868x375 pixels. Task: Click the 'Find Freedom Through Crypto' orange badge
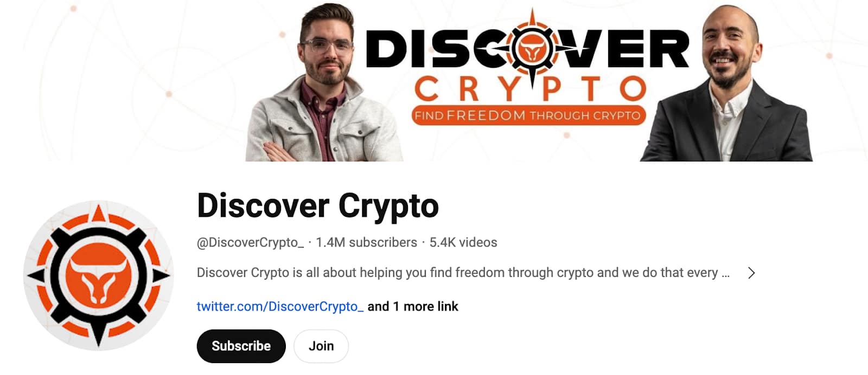[x=528, y=115]
